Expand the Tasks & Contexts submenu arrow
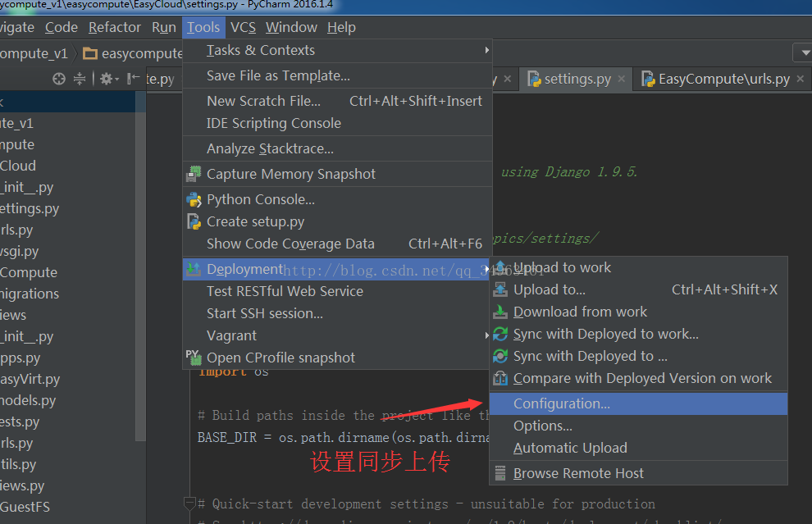 (x=486, y=50)
